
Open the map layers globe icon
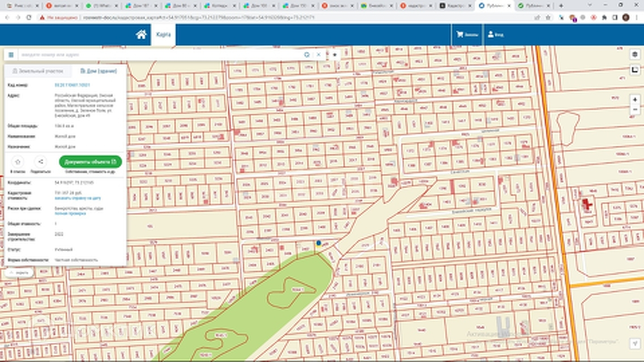[635, 54]
